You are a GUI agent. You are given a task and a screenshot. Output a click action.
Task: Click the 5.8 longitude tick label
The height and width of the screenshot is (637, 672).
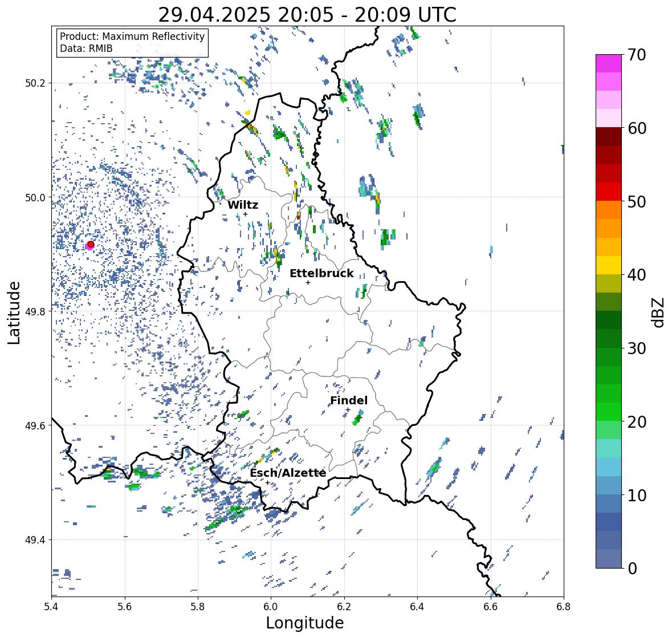(198, 607)
